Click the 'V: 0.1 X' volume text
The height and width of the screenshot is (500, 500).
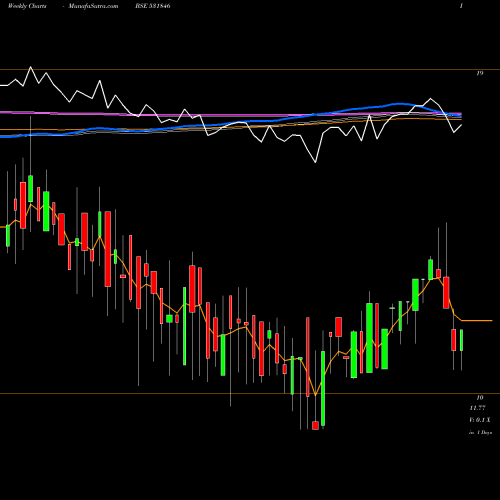[x=480, y=420]
